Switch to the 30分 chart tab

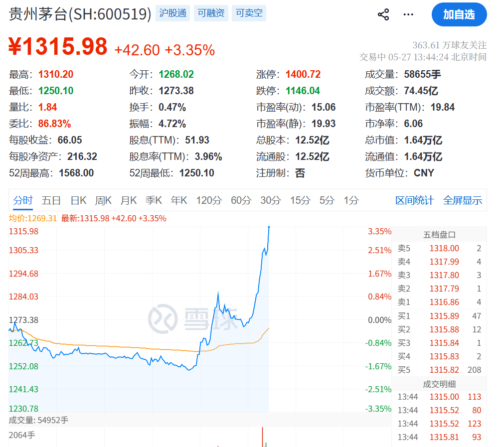pos(271,200)
